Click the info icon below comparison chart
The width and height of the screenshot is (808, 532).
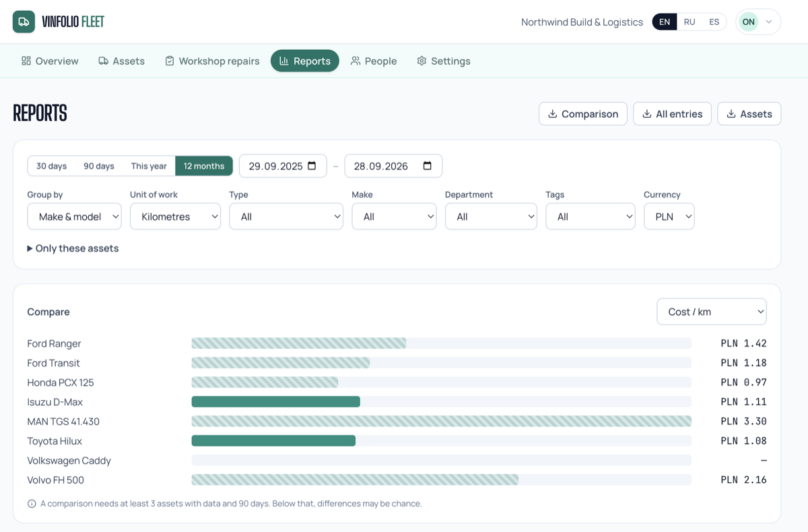[x=32, y=504]
